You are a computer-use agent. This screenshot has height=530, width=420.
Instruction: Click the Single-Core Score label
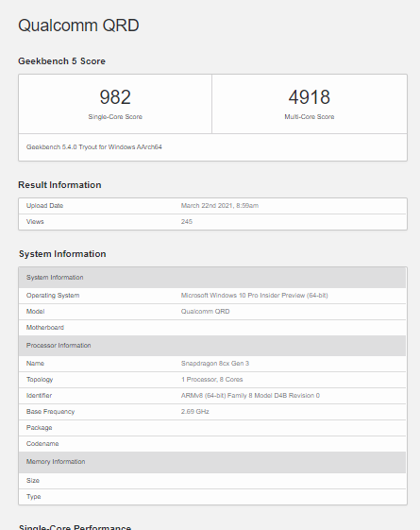pos(115,116)
